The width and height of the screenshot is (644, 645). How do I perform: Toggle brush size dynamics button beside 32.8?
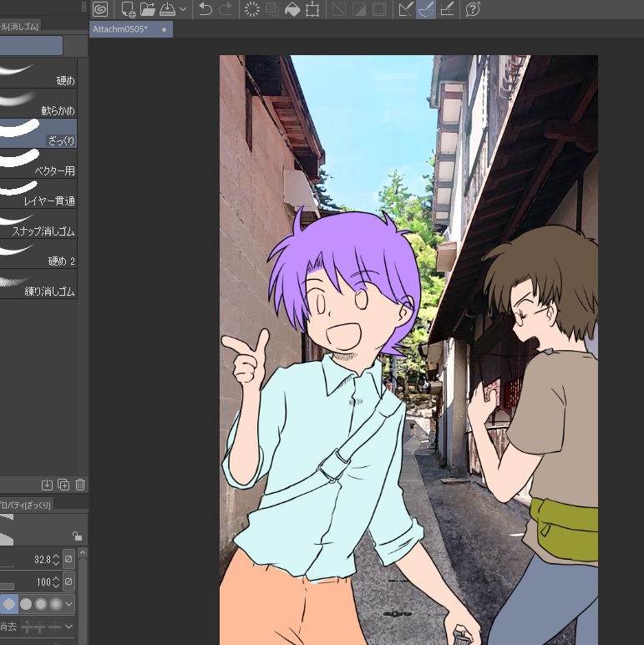coord(68,559)
